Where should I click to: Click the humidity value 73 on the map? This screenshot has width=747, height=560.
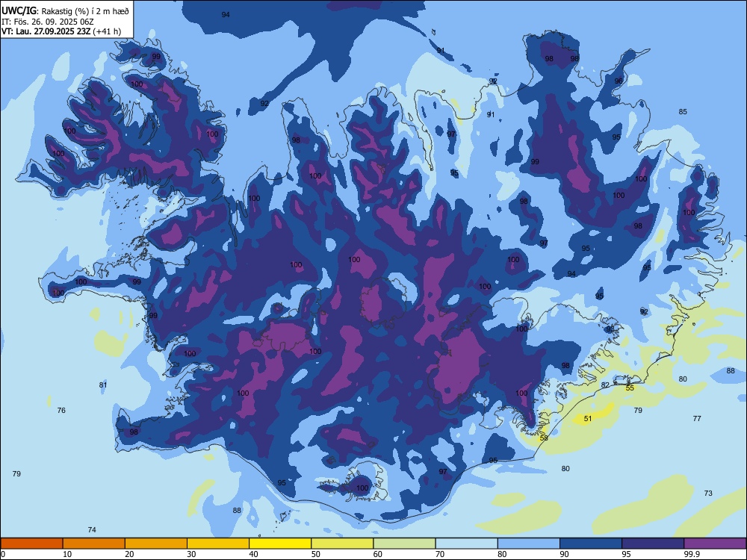708,494
